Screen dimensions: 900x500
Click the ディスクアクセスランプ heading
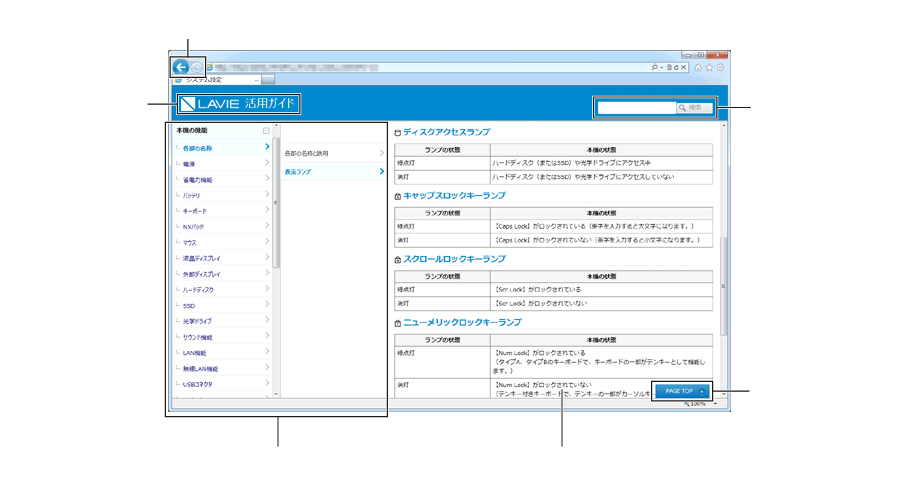pyautogui.click(x=447, y=132)
